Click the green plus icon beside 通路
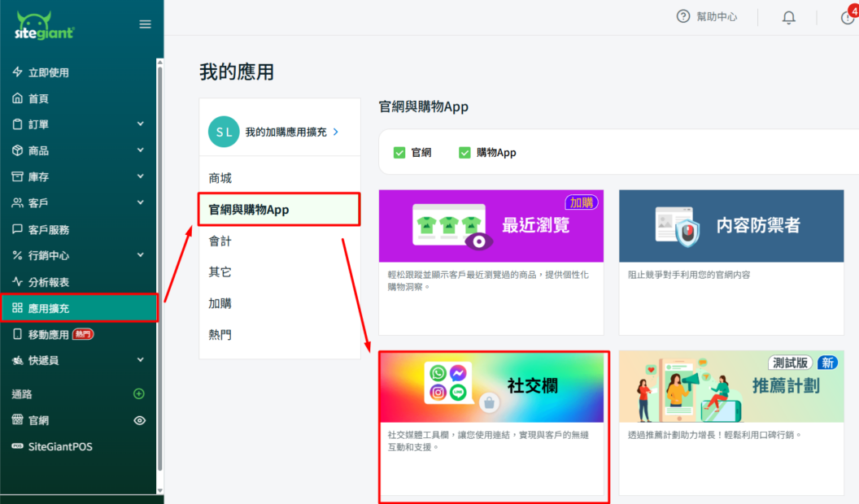Viewport: 859px width, 504px height. pyautogui.click(x=139, y=394)
